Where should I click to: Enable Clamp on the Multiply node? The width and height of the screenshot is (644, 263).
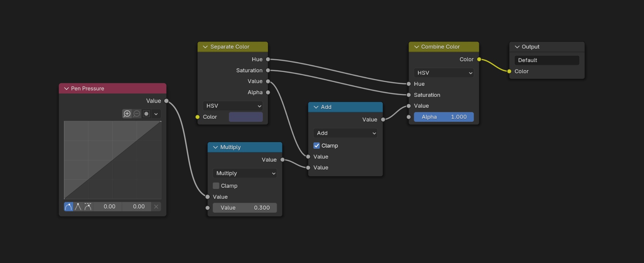(216, 186)
